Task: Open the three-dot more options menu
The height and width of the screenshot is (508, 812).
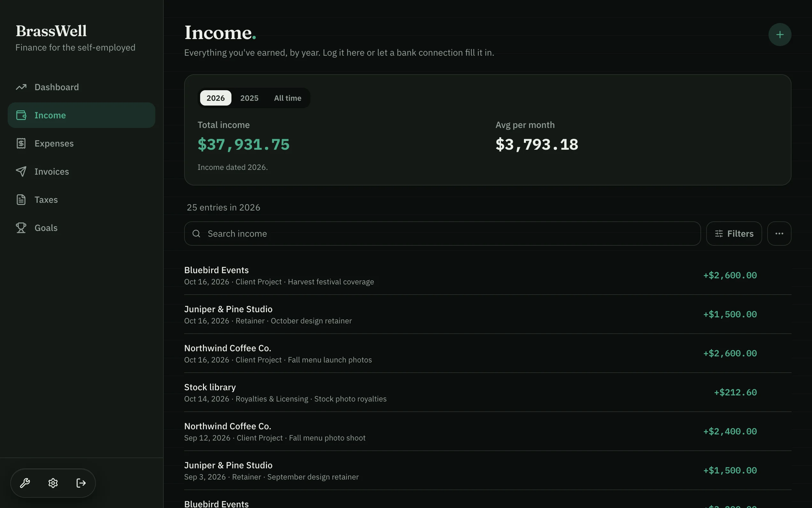Action: (779, 234)
